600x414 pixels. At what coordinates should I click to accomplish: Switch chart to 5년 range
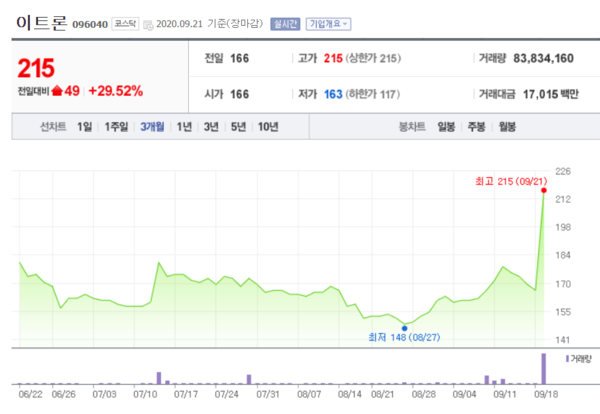coord(238,127)
